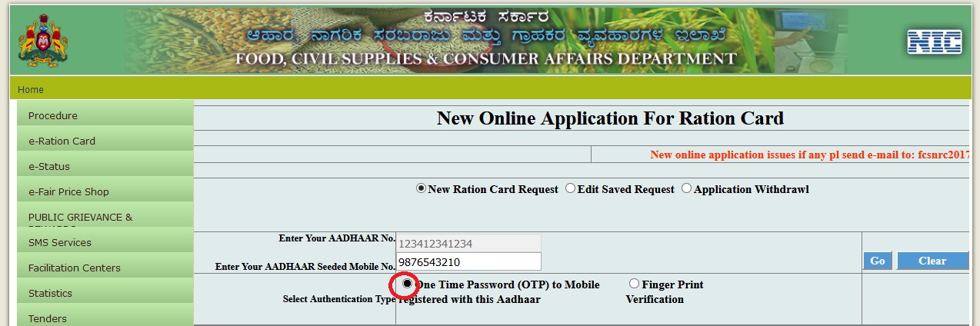Navigate to e-Fair Price Shop
This screenshot has height=326, width=980.
pos(68,191)
